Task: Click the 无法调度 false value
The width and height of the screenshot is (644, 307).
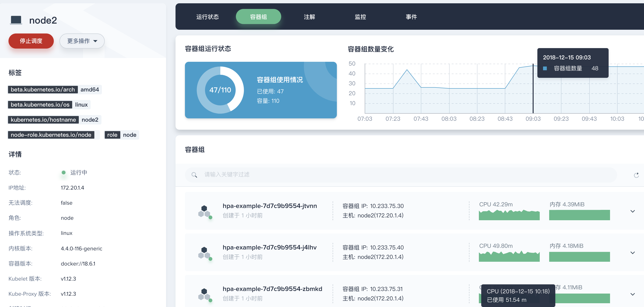Action: [67, 203]
